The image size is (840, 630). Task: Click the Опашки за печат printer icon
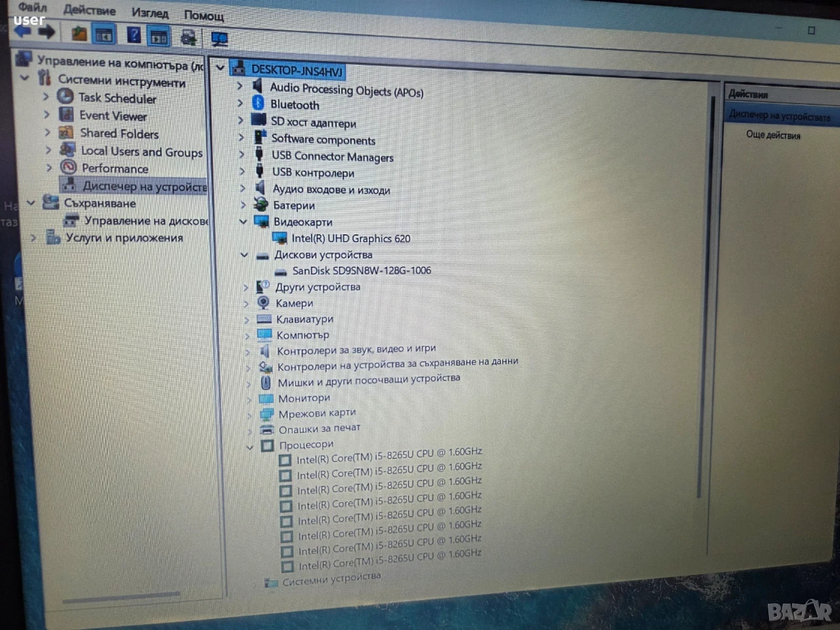266,430
